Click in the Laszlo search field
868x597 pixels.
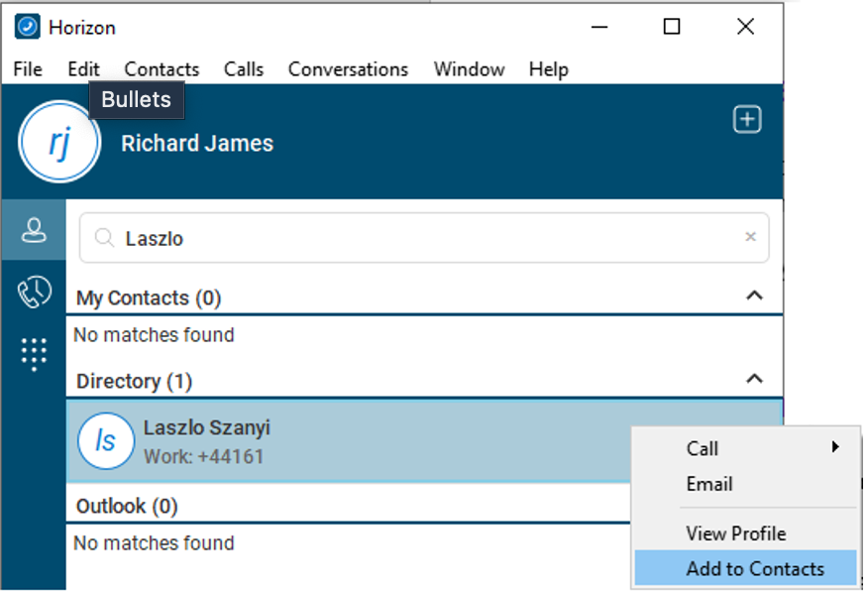coord(424,238)
